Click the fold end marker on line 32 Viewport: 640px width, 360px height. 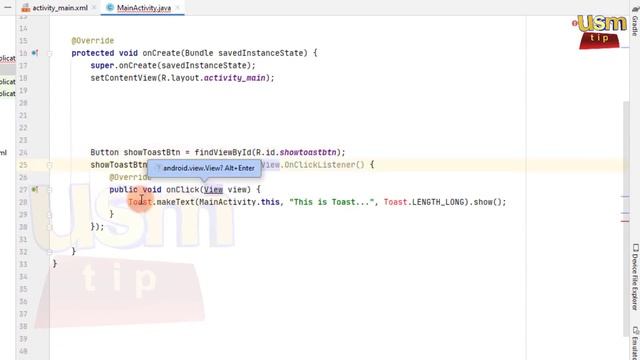[49, 251]
